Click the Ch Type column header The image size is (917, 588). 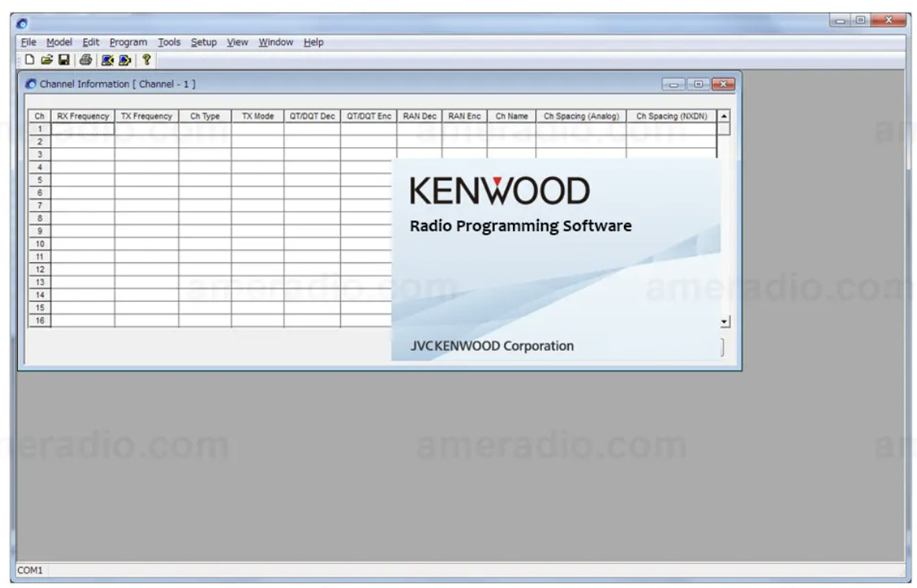[x=206, y=116]
